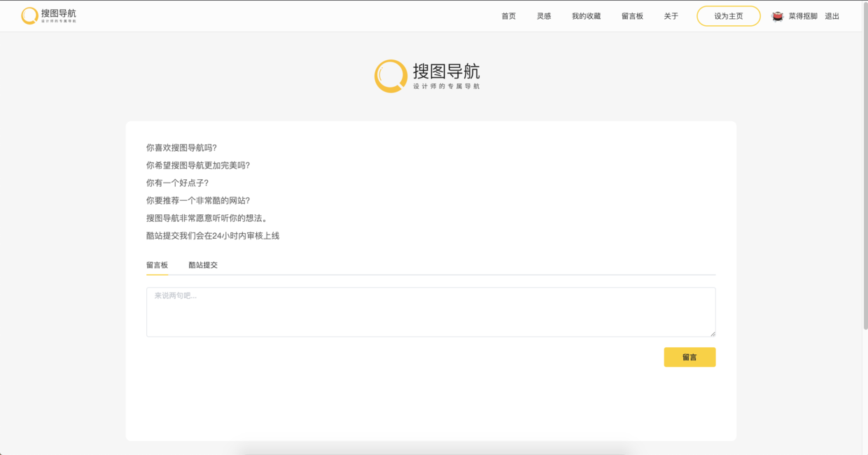
Task: Open the 关于 page link
Action: 671,16
